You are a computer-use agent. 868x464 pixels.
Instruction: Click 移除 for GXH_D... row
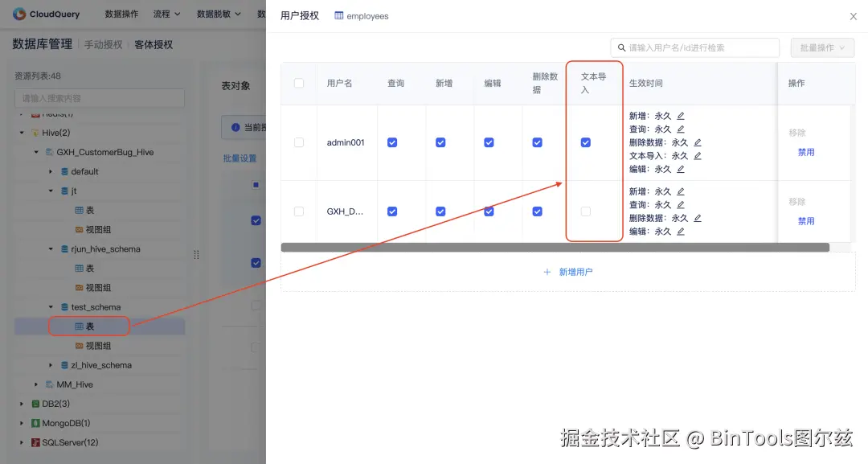click(x=797, y=202)
